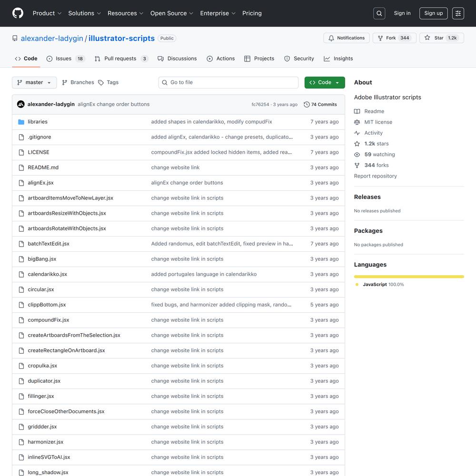The height and width of the screenshot is (476, 476).
Task: Click the JavaScript 100.0% language entry
Action: point(380,285)
